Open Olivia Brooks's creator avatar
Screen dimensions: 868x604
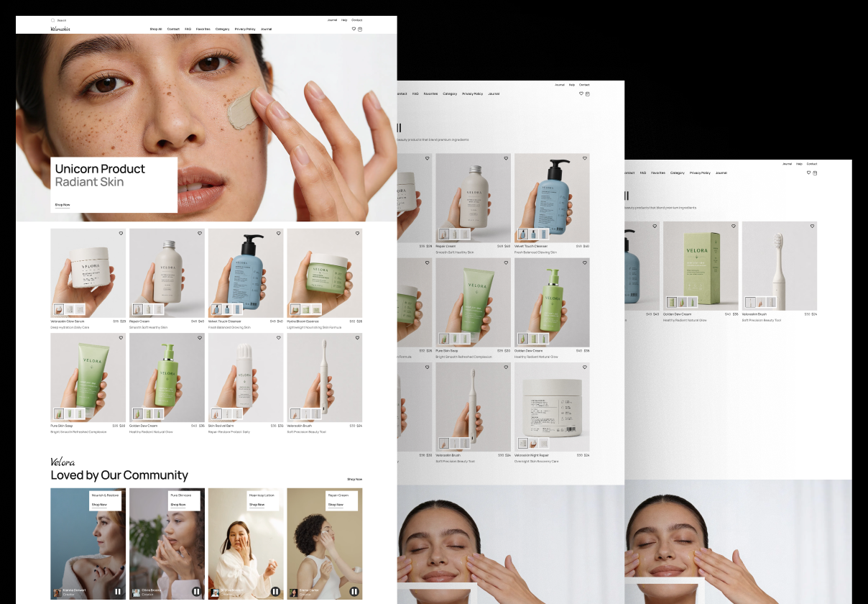(136, 593)
